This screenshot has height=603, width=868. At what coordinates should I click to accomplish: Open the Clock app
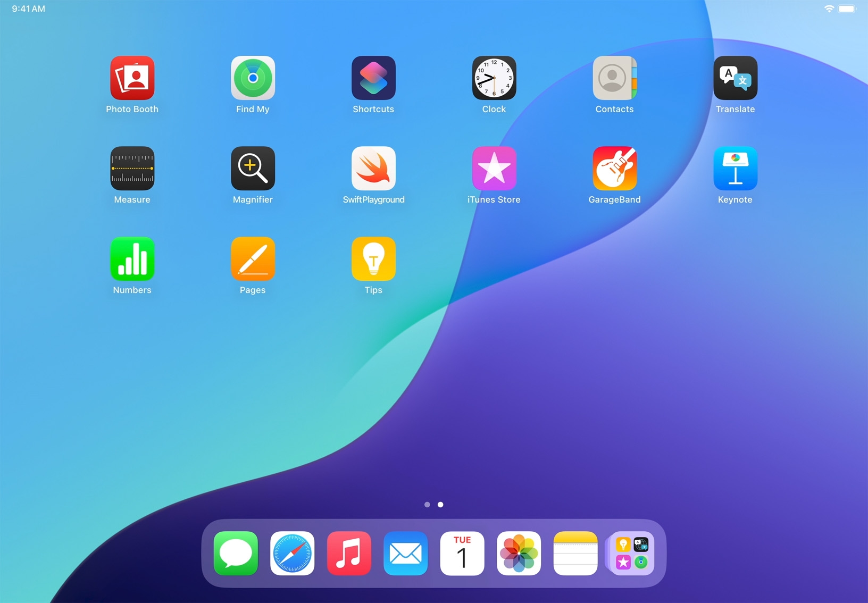[494, 78]
